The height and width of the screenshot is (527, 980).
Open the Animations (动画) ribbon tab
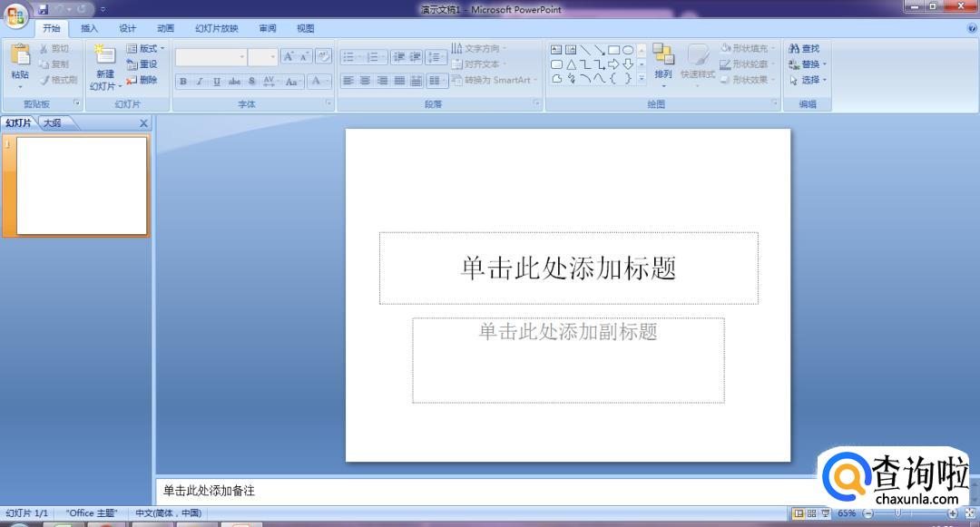pyautogui.click(x=166, y=29)
